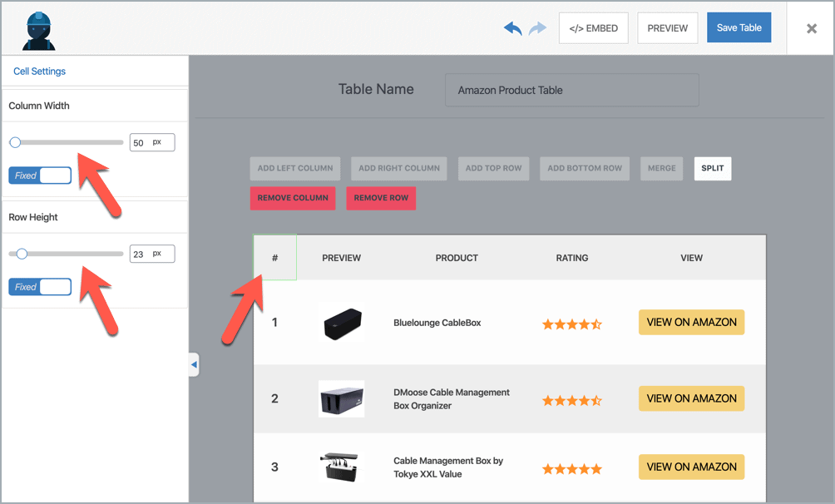Select DMoose Cable Management Box Organizer cell
Viewport: 835px width, 504px height.
[x=452, y=399]
